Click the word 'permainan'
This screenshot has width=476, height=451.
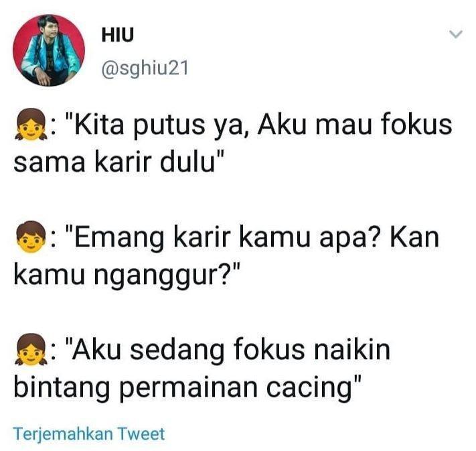click(x=188, y=390)
